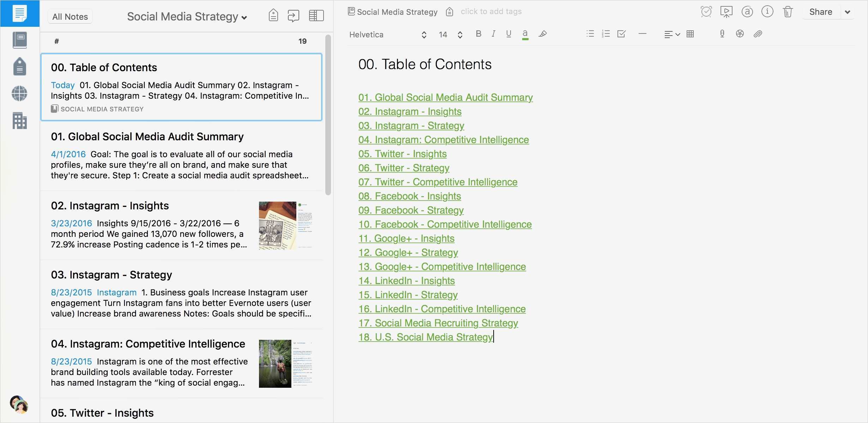Viewport: 868px width, 423px height.
Task: Move note to trash icon
Action: pos(788,12)
